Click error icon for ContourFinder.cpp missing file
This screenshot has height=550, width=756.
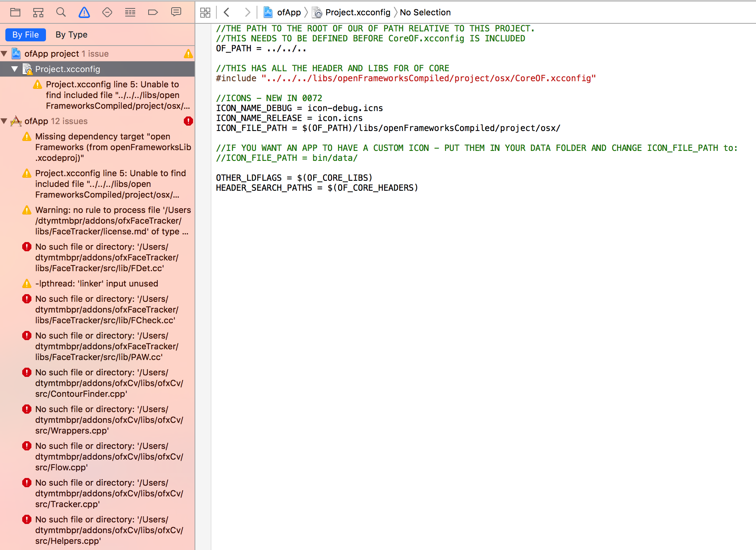[x=27, y=372]
